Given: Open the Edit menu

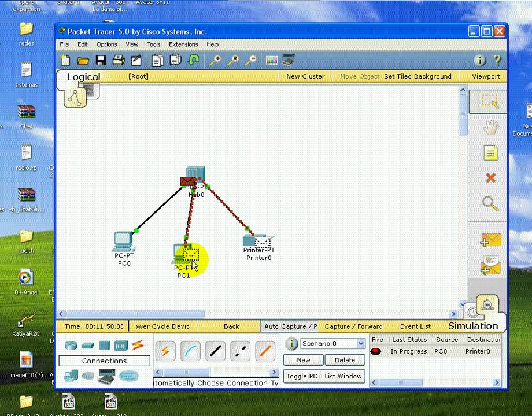Looking at the screenshot, I should pyautogui.click(x=83, y=44).
